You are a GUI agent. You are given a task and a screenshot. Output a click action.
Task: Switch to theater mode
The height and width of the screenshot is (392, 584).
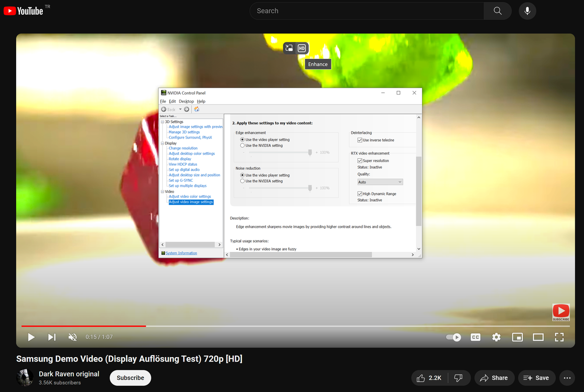pyautogui.click(x=538, y=337)
